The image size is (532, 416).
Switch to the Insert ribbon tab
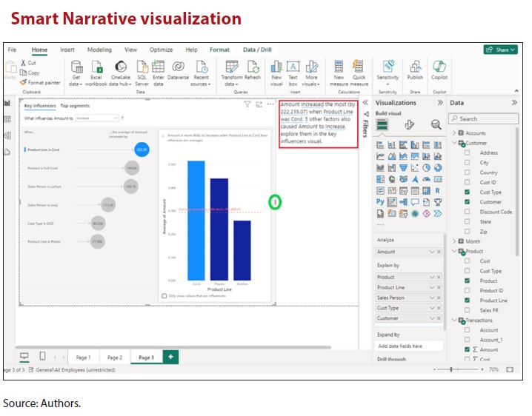coord(67,50)
